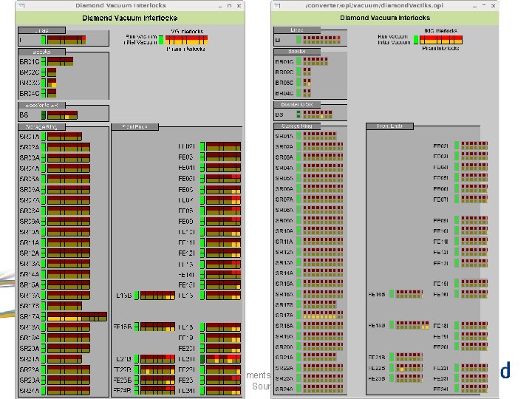Click dark green BS indicator in right window
Screen dimensions: 532x399
coord(299,115)
